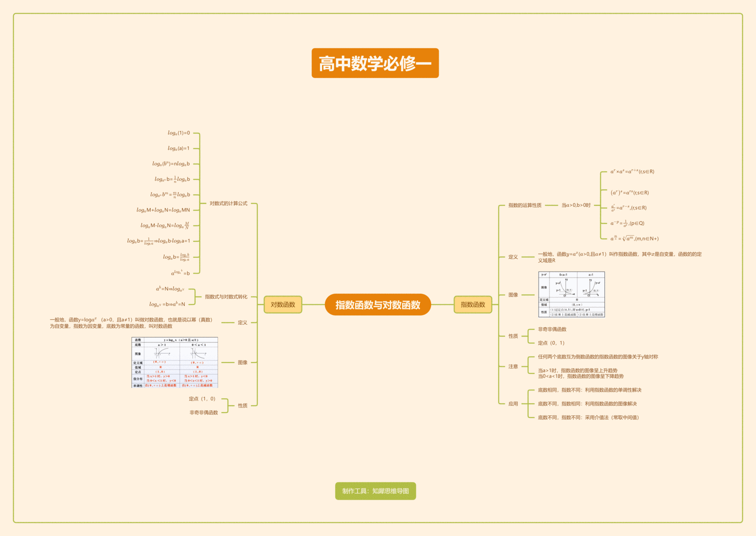Click the 当a>0,b>0时 node
The width and height of the screenshot is (756, 536).
576,205
